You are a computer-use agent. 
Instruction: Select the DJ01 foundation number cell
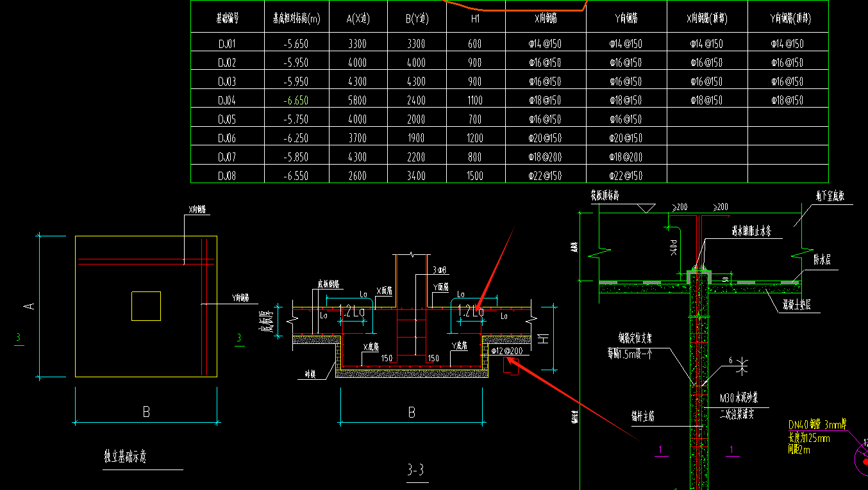(227, 44)
